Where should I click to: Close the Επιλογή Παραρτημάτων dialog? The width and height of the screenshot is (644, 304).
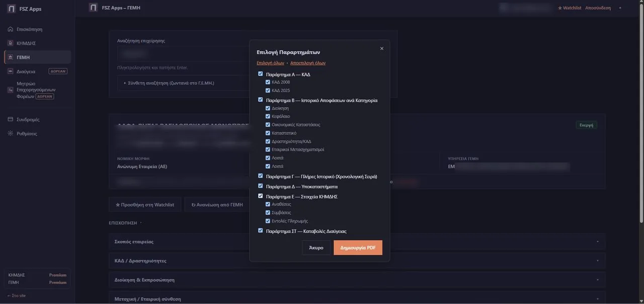click(382, 48)
